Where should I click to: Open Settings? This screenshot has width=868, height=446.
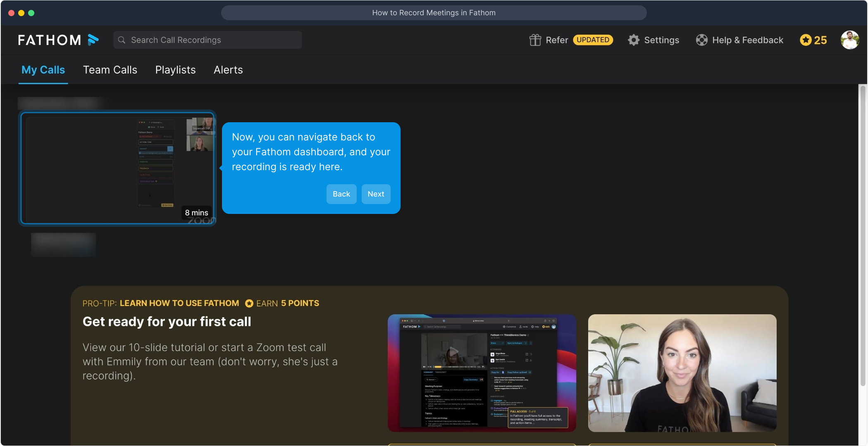[661, 40]
